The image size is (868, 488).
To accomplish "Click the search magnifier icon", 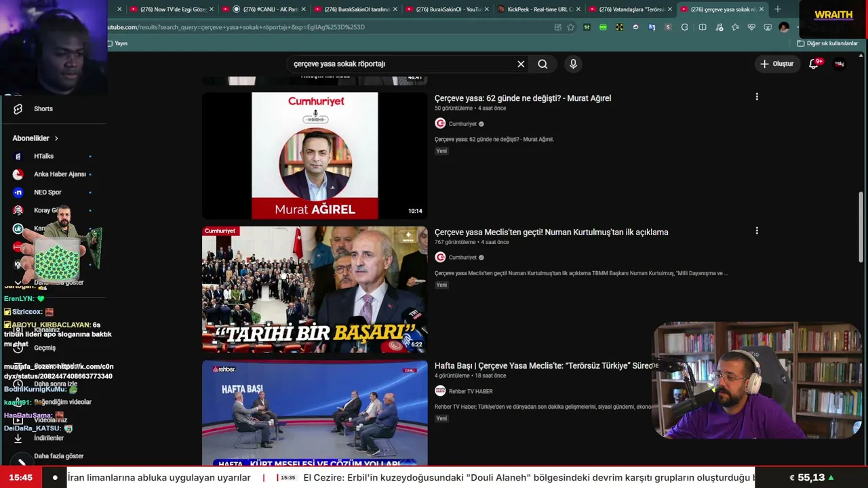I will pyautogui.click(x=542, y=64).
